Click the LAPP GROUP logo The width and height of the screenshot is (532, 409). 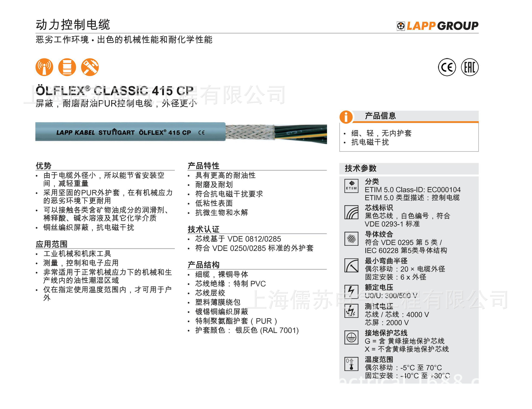click(x=438, y=26)
